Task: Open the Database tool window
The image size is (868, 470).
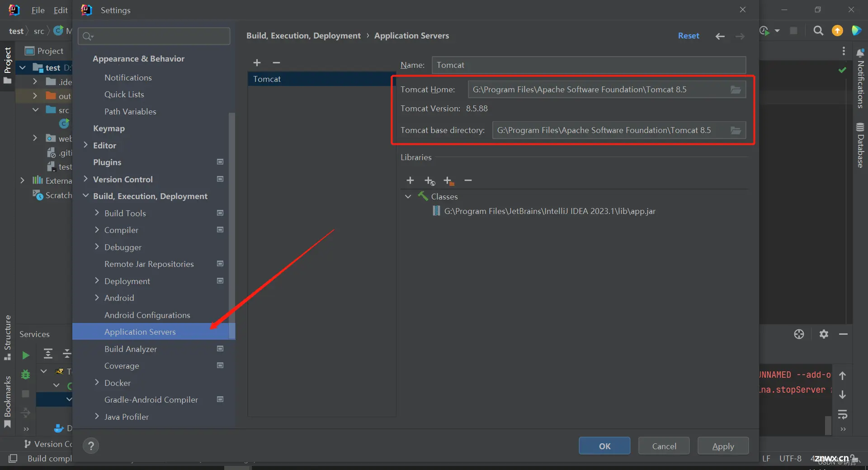Action: (860, 145)
